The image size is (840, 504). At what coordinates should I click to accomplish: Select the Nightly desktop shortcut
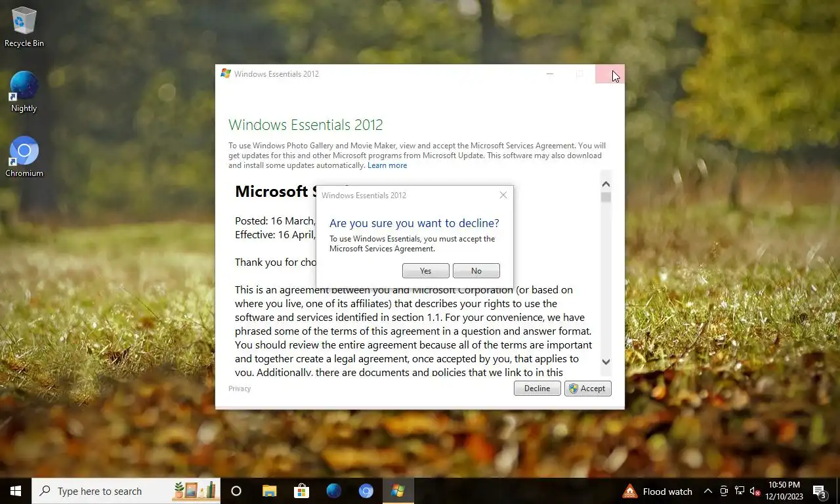[24, 92]
